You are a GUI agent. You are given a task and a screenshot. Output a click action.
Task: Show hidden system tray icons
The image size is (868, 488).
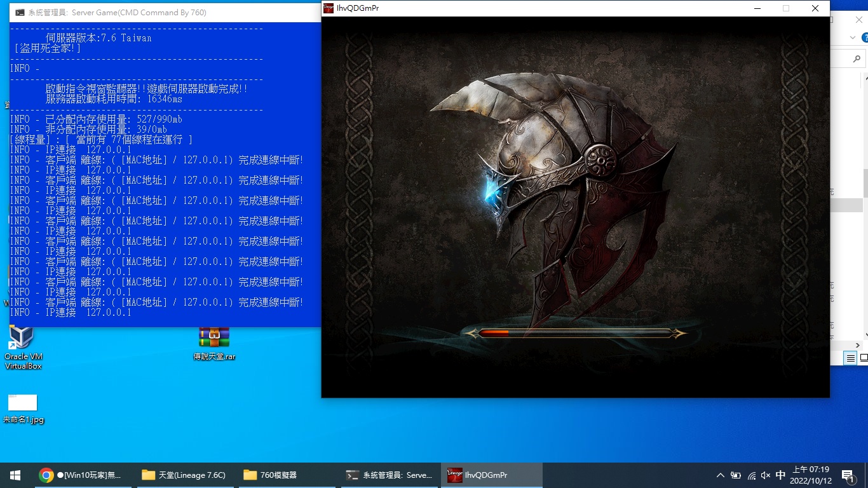720,475
